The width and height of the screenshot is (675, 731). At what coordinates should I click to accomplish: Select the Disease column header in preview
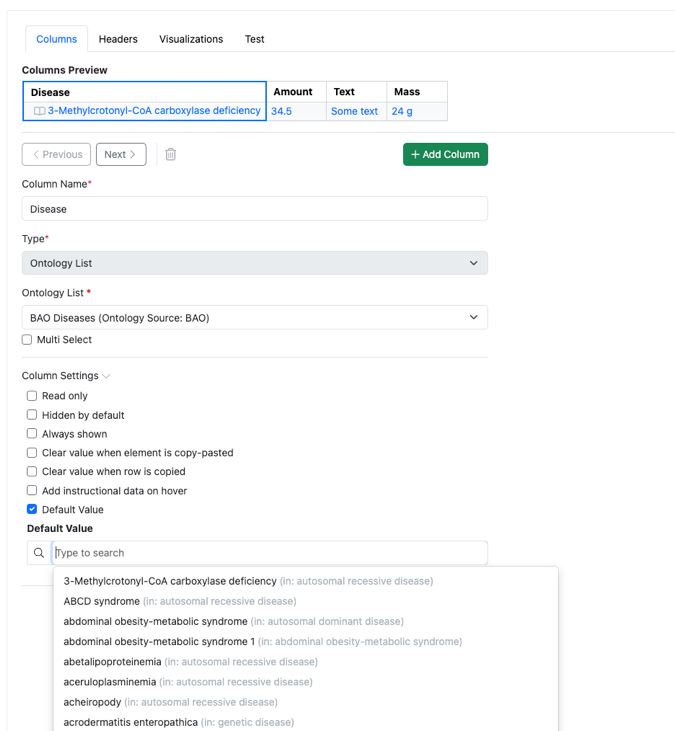145,92
